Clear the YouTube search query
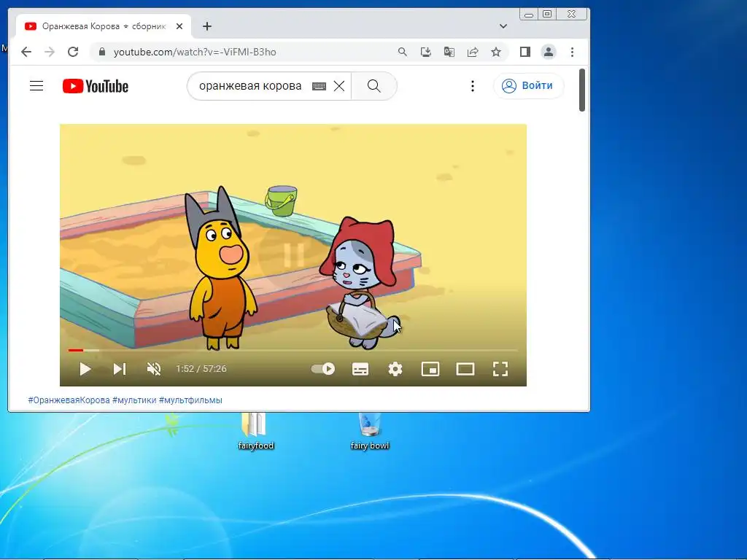The image size is (747, 560). click(339, 86)
